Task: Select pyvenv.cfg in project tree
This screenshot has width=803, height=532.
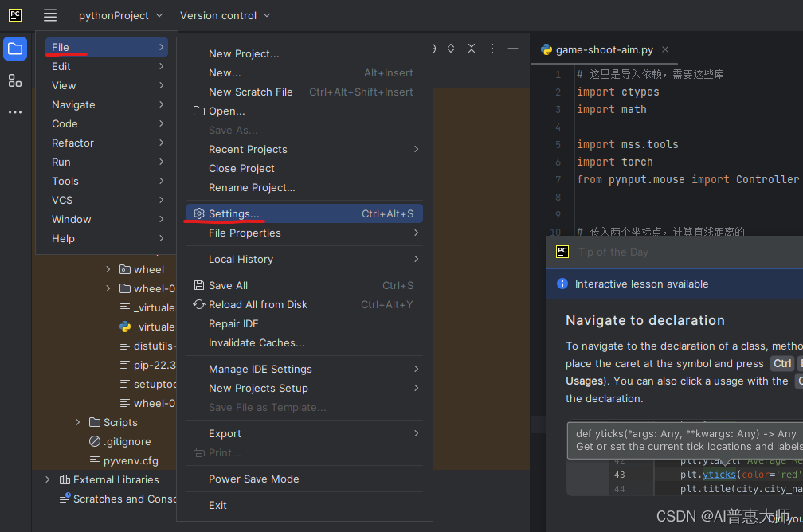Action: tap(131, 461)
